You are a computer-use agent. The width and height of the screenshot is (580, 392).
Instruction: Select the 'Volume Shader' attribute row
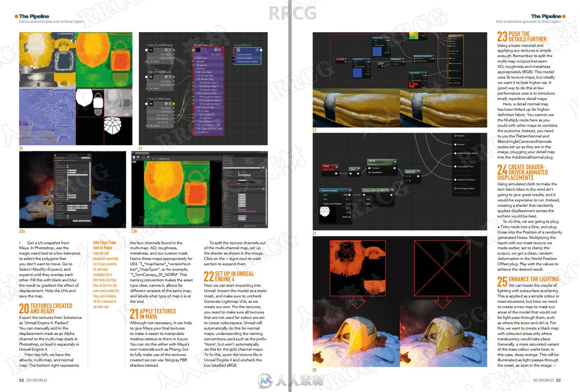[x=247, y=58]
